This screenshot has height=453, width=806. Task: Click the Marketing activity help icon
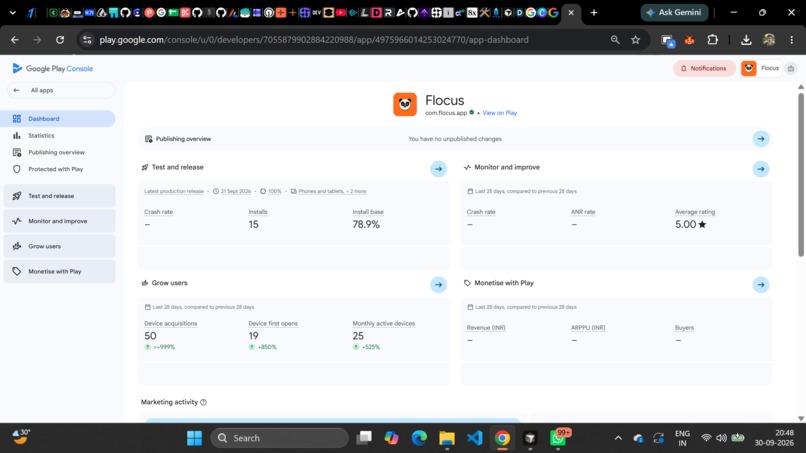(204, 402)
